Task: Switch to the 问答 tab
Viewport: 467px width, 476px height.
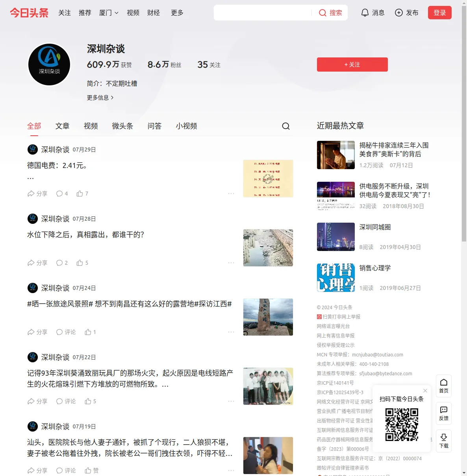Action: 155,126
